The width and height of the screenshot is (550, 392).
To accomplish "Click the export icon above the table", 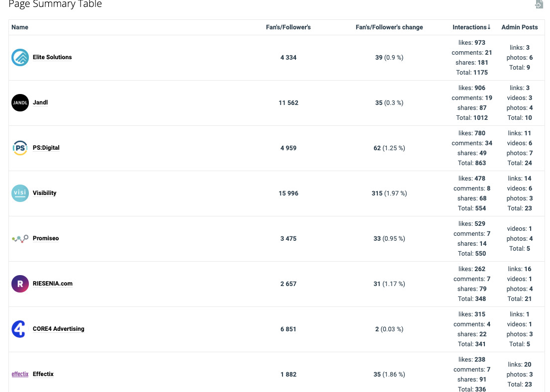I will click(539, 4).
